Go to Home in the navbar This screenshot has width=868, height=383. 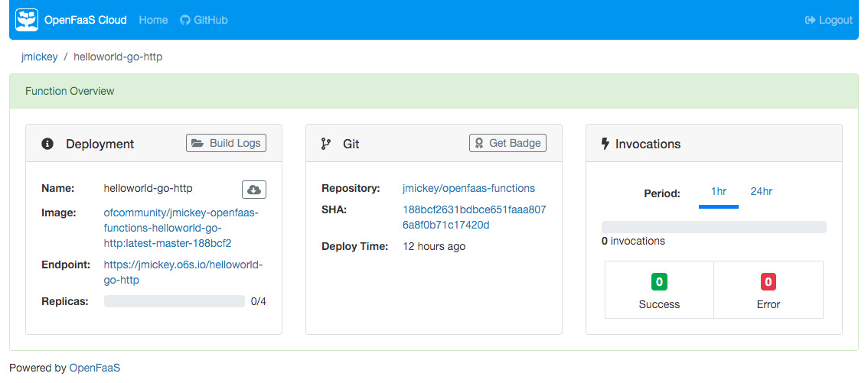pyautogui.click(x=153, y=20)
